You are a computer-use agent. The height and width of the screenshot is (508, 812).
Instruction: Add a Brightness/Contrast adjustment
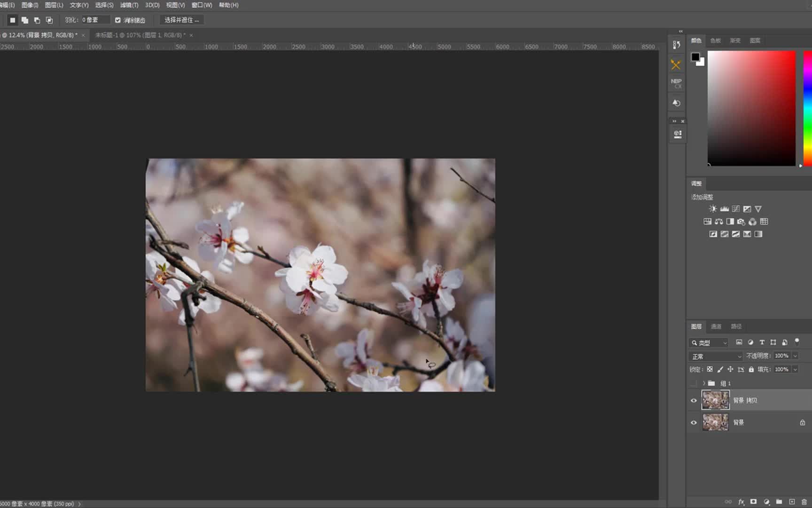[x=713, y=209]
